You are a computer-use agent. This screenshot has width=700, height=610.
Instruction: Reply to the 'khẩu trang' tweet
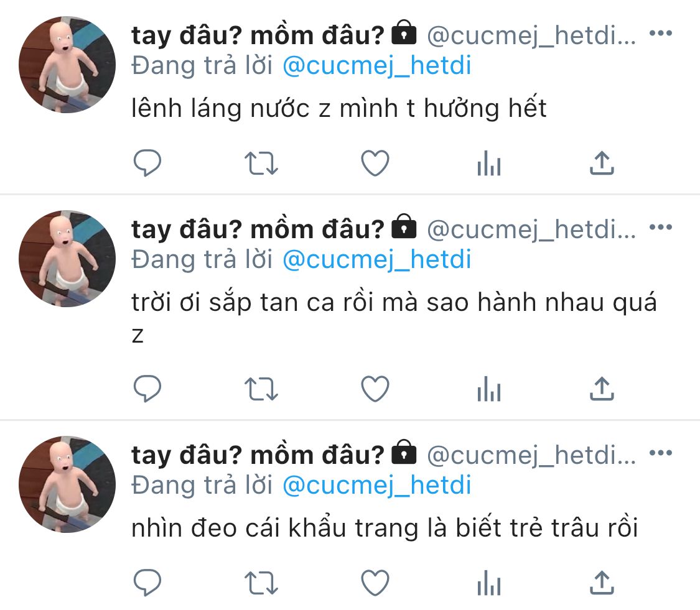[147, 583]
